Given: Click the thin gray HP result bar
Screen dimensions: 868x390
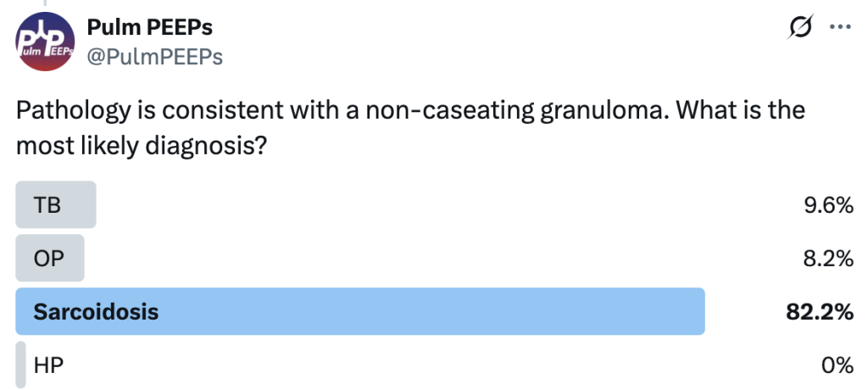Looking at the screenshot, I should 20,365.
